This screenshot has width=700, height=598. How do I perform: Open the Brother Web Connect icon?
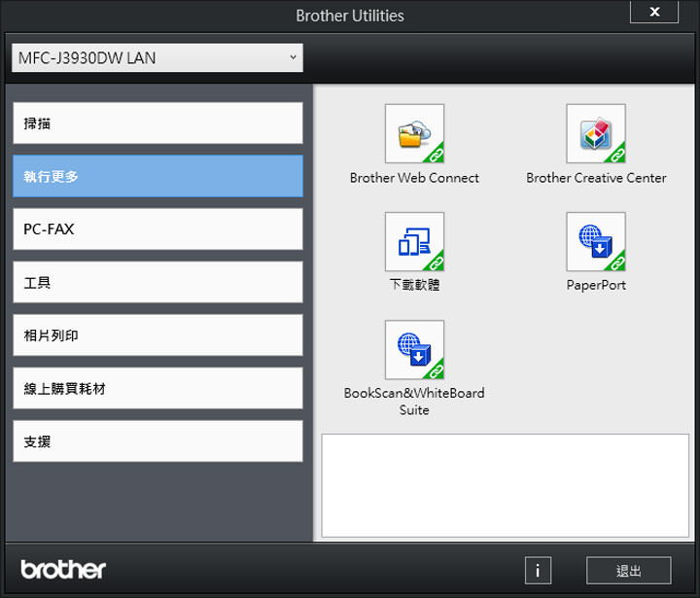414,133
